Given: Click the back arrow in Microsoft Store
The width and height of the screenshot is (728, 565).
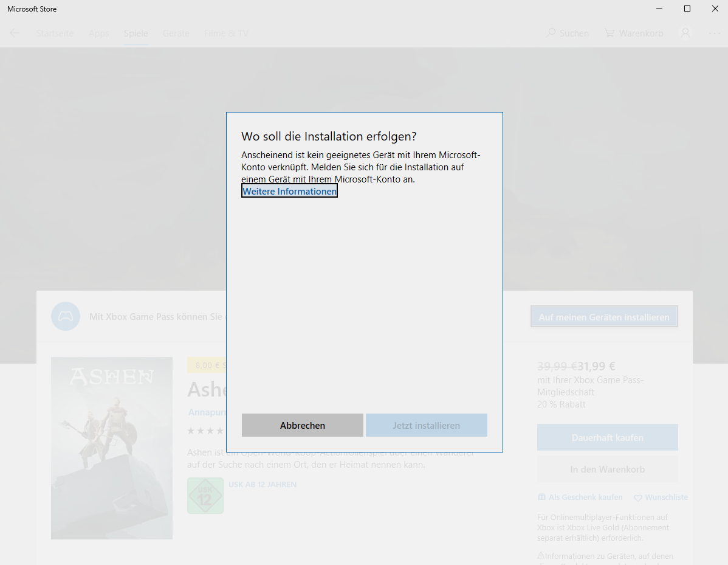Looking at the screenshot, I should [15, 33].
